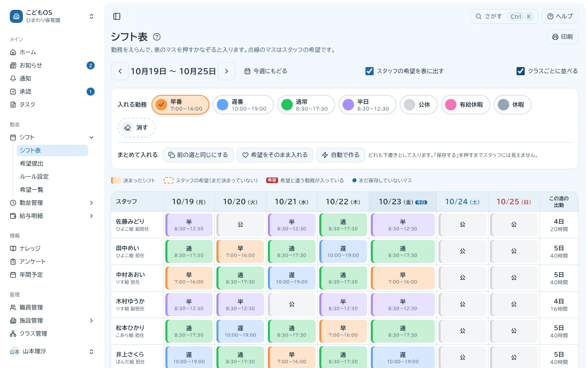Select the 早番 orange shift type
588x368 pixels.
coord(180,105)
